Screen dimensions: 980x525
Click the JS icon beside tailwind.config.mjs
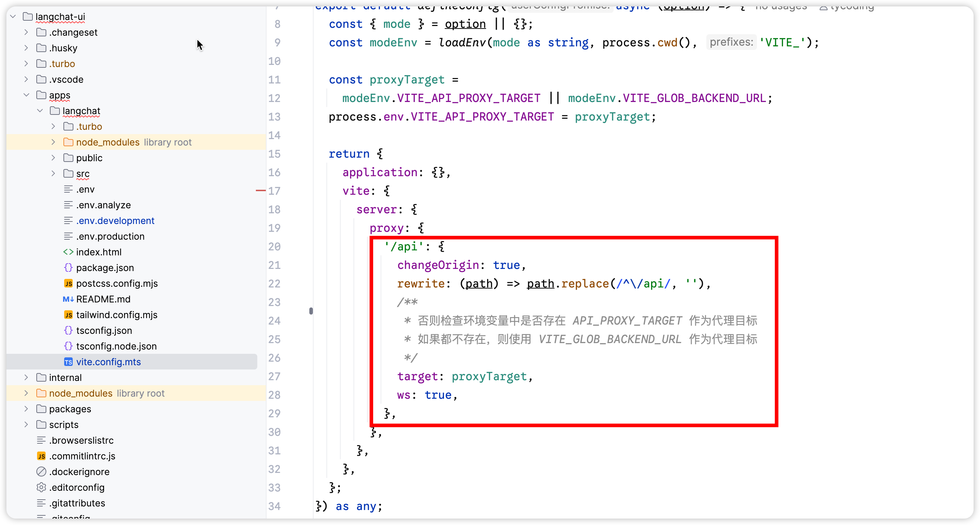(68, 315)
